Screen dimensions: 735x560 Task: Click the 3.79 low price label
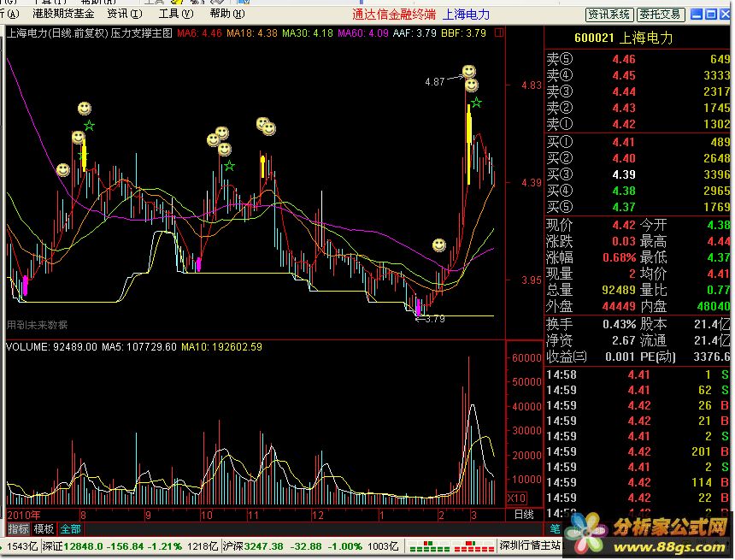(435, 319)
